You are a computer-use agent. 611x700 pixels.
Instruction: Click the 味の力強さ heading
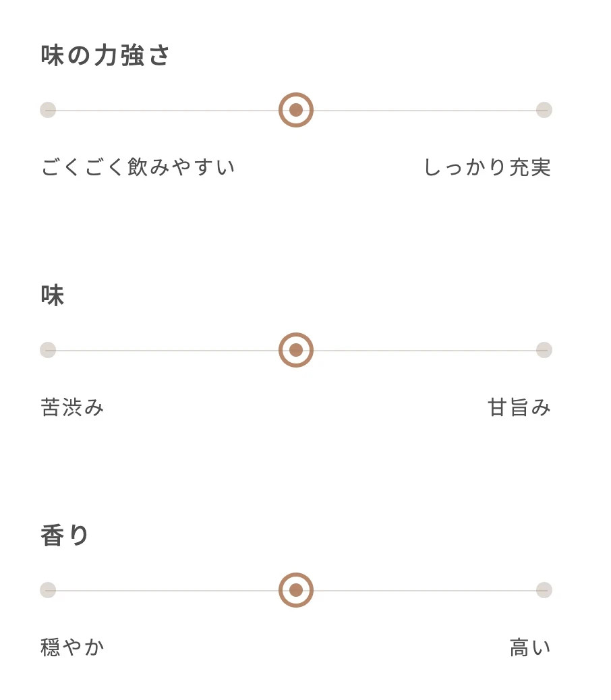click(105, 55)
